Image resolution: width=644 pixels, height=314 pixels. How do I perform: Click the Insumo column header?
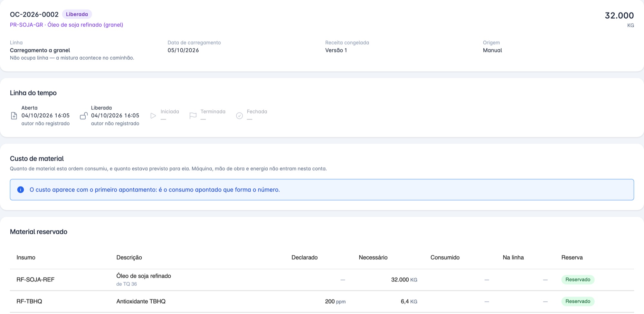pos(26,257)
